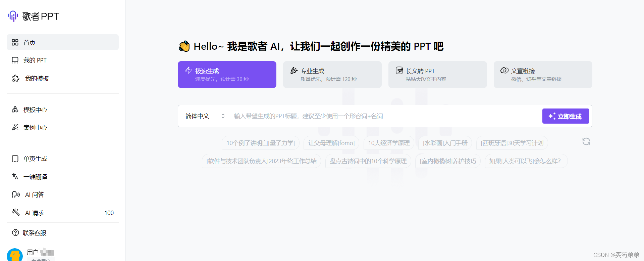
Task: Click the AI 请求 magic wand icon
Action: [16, 212]
